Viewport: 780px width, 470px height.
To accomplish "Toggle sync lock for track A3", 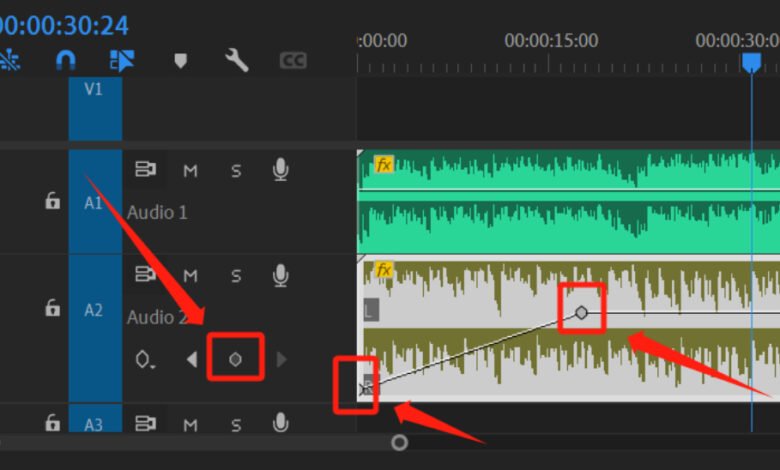I will [145, 423].
